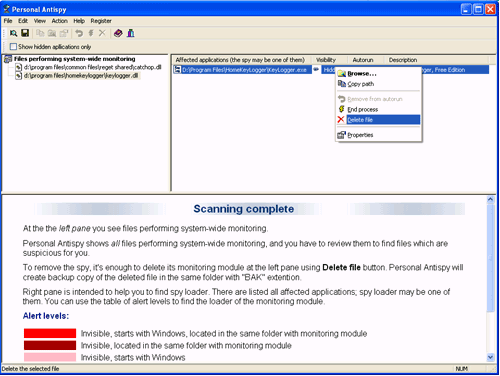Start a new scan with magnifier icon
This screenshot has height=376, width=500.
[x=13, y=33]
